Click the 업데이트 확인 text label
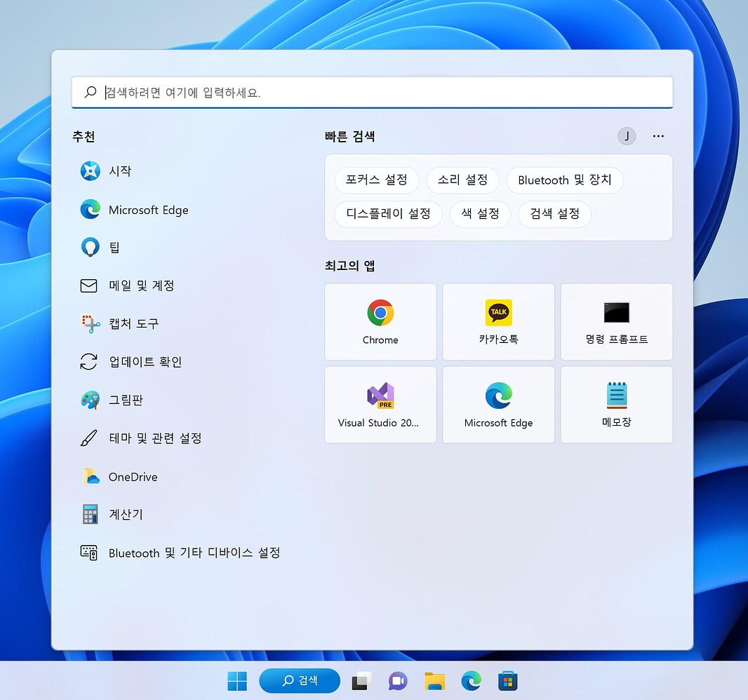Image resolution: width=748 pixels, height=700 pixels. (145, 361)
